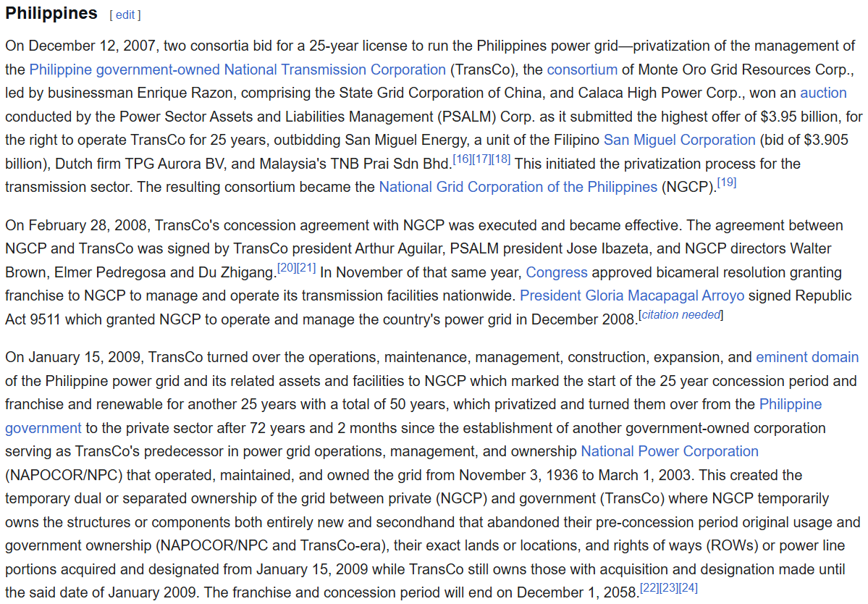Open citation reference [22]
Image resolution: width=868 pixels, height=604 pixels.
[649, 588]
